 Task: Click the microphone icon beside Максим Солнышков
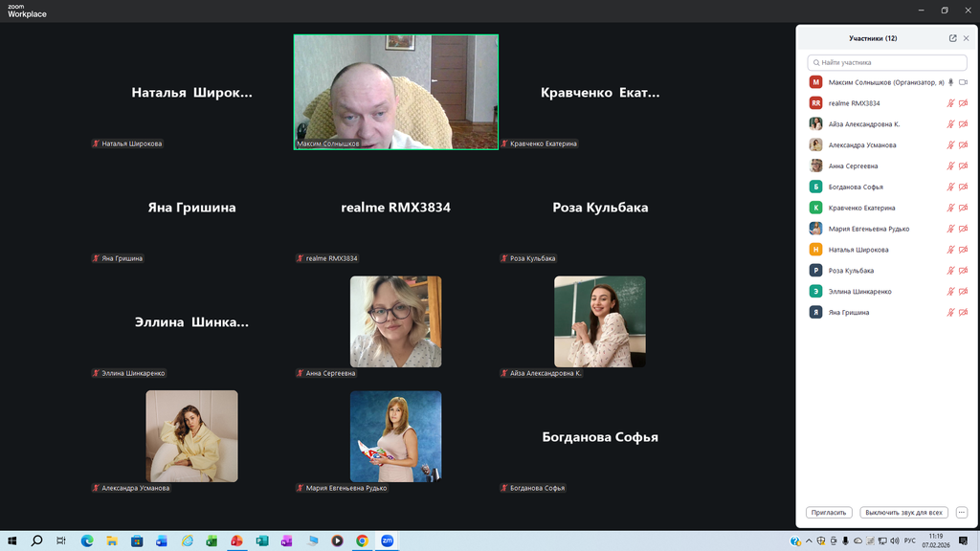[951, 82]
